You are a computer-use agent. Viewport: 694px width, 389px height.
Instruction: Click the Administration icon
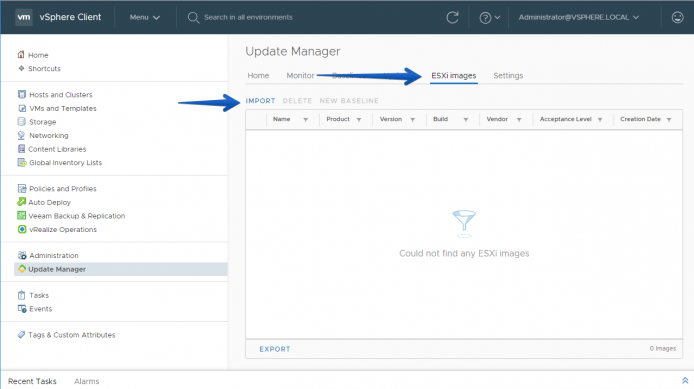(x=22, y=255)
